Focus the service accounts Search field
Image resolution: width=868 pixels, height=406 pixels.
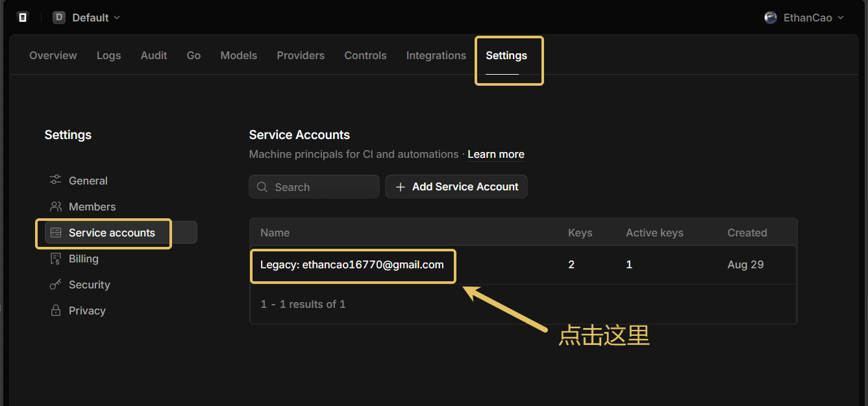[314, 187]
